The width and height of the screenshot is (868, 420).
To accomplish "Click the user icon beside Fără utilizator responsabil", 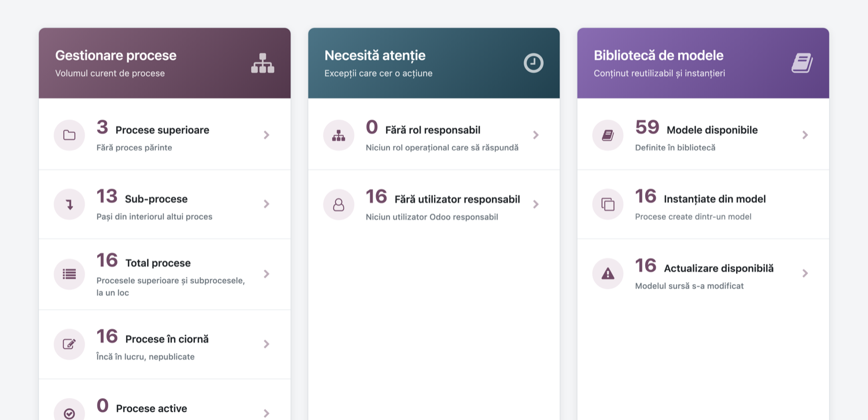I will 339,204.
